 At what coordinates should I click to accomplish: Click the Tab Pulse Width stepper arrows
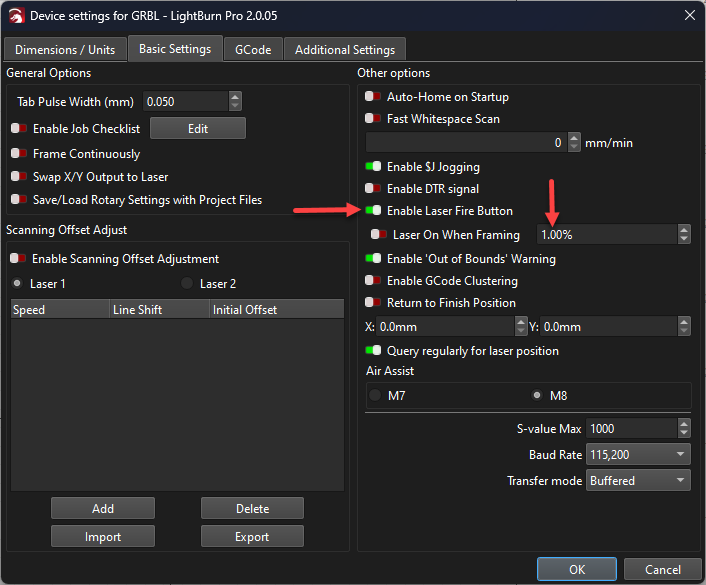point(235,102)
